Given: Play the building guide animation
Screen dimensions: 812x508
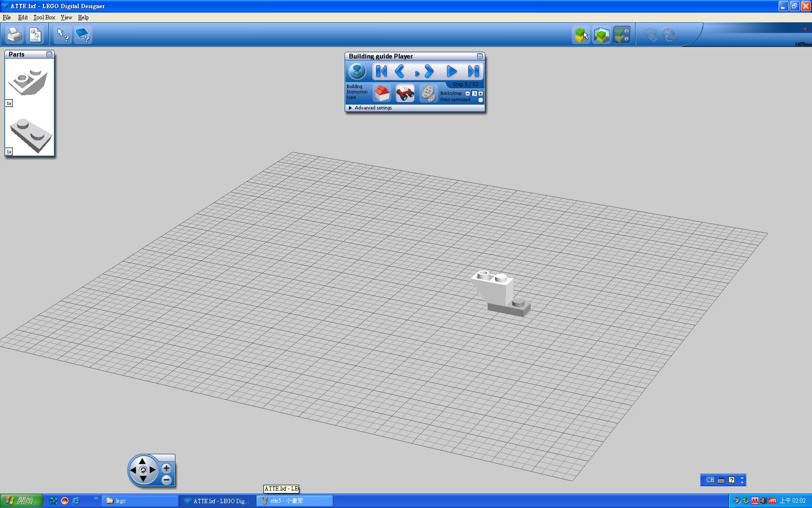Looking at the screenshot, I should 451,72.
